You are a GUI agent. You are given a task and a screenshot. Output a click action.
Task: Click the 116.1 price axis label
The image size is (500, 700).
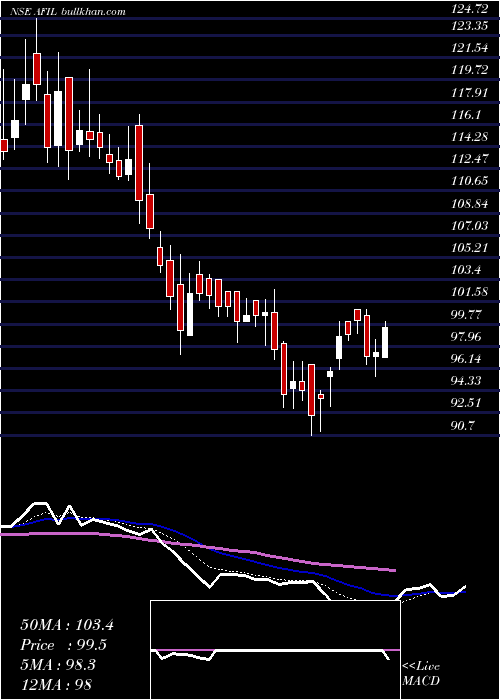pos(467,115)
